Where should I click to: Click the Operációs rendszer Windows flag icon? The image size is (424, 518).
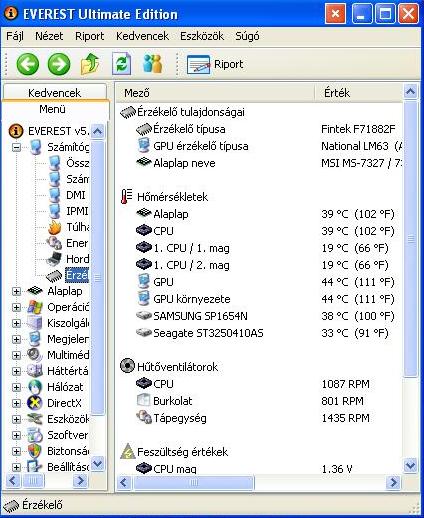coord(35,307)
